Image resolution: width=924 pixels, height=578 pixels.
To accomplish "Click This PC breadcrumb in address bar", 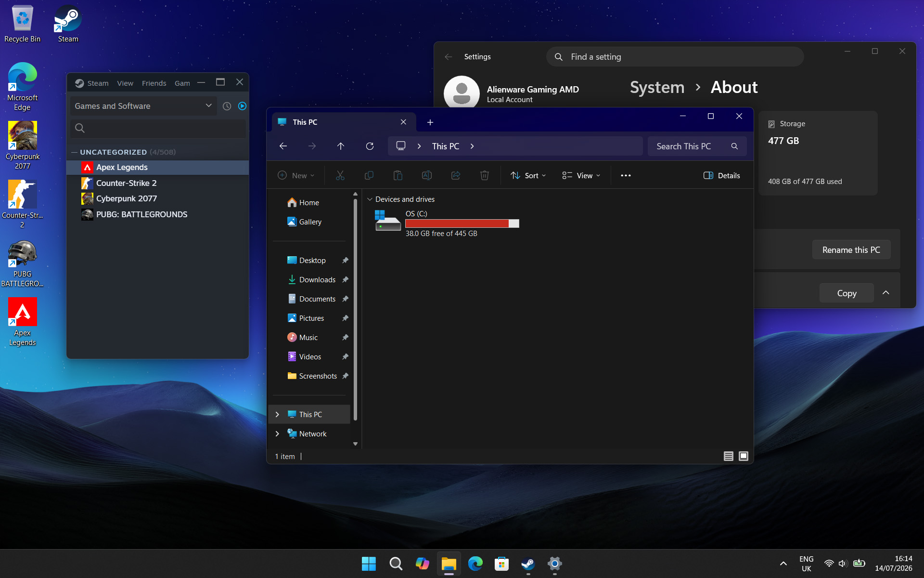I will click(446, 146).
